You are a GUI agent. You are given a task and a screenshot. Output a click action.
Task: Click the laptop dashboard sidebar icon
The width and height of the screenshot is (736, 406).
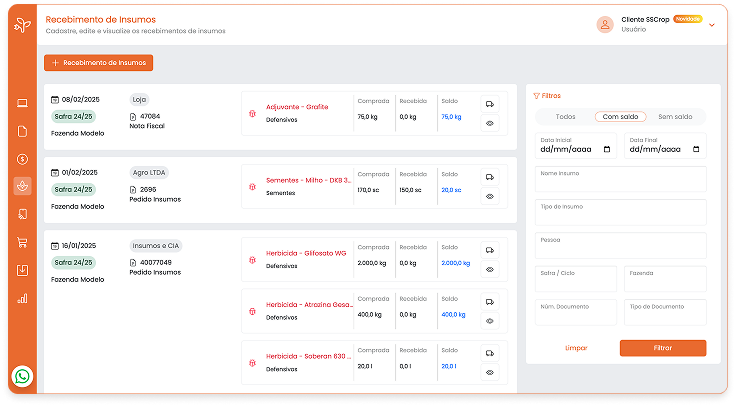22,103
